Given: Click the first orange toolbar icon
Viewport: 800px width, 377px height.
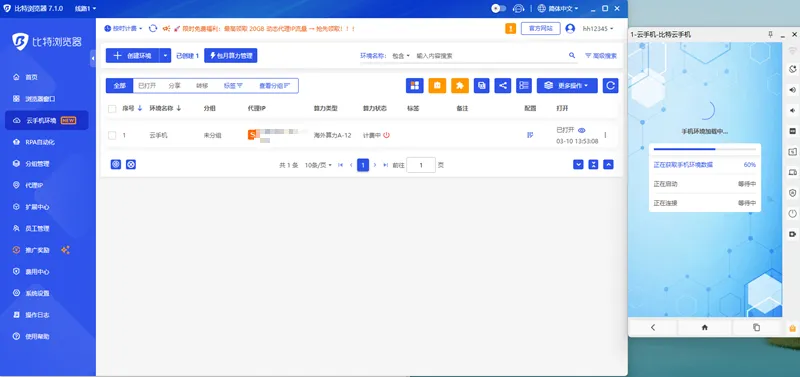Looking at the screenshot, I should (437, 86).
